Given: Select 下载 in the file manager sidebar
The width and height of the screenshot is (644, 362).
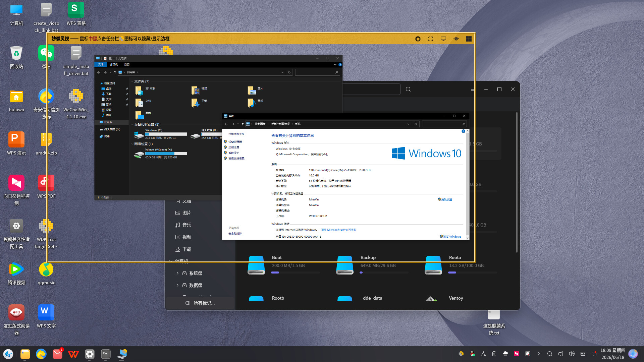Looking at the screenshot, I should [x=183, y=249].
